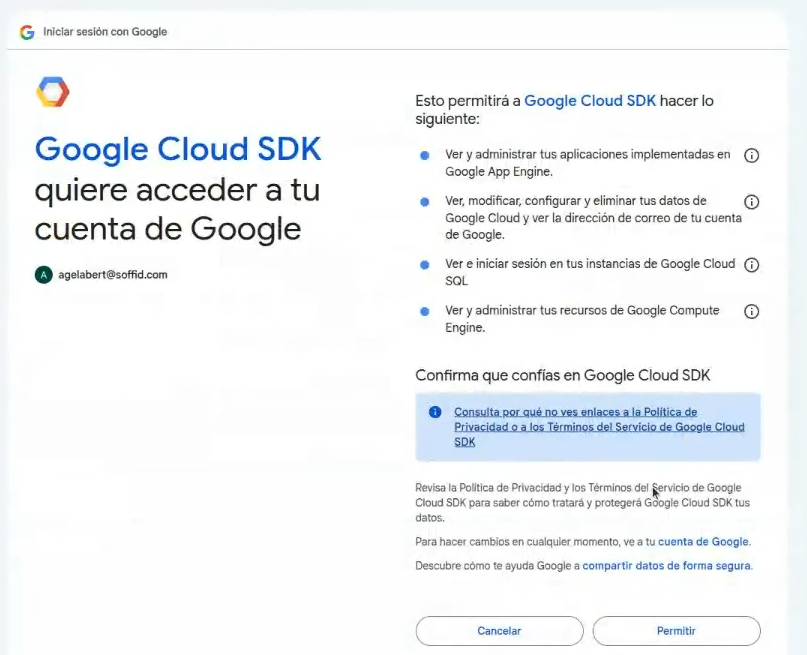Click the agelabert@soffid.com account email

[x=113, y=275]
